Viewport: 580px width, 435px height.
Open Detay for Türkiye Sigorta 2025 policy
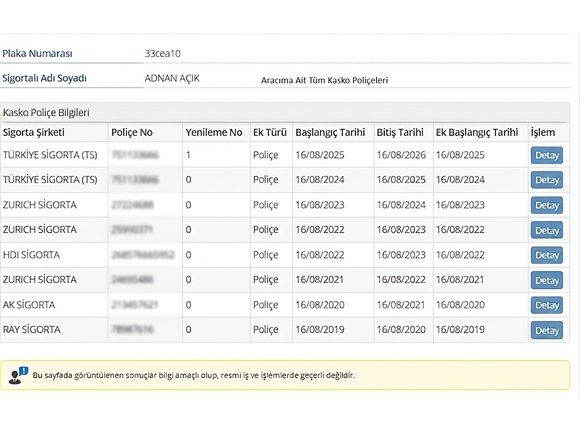pyautogui.click(x=547, y=155)
